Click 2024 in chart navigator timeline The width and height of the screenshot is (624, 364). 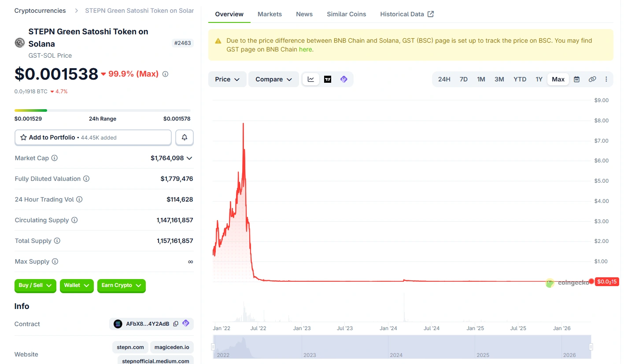click(396, 355)
